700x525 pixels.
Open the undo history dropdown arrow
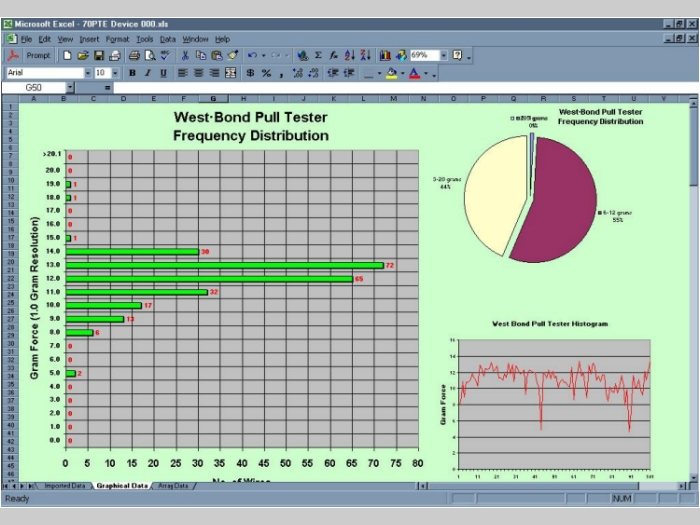point(263,55)
